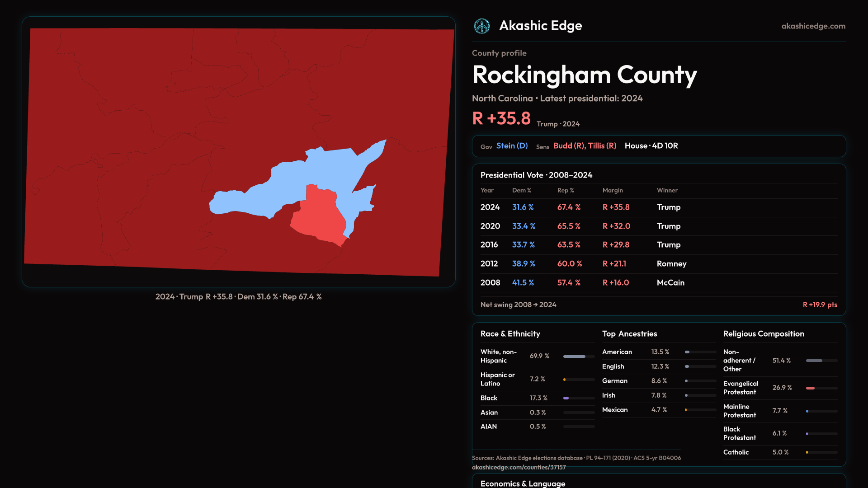Click the Stein (D) governor label
The width and height of the screenshot is (868, 488).
click(x=512, y=146)
